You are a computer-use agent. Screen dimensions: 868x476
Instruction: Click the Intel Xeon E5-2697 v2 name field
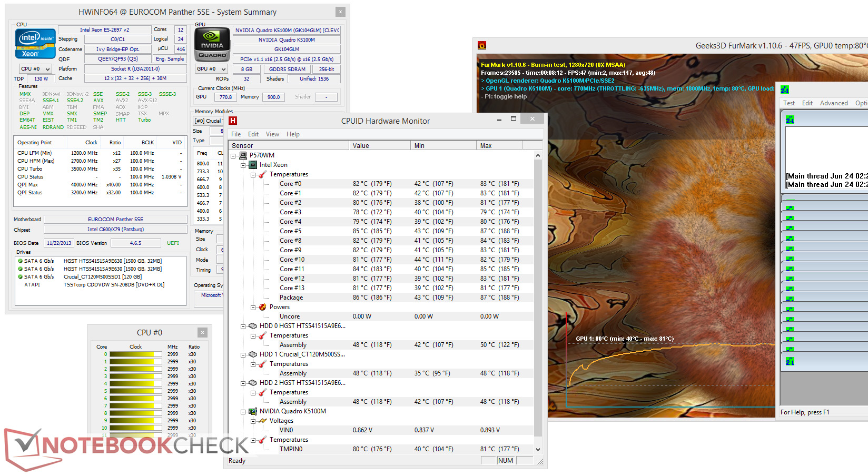[x=104, y=30]
